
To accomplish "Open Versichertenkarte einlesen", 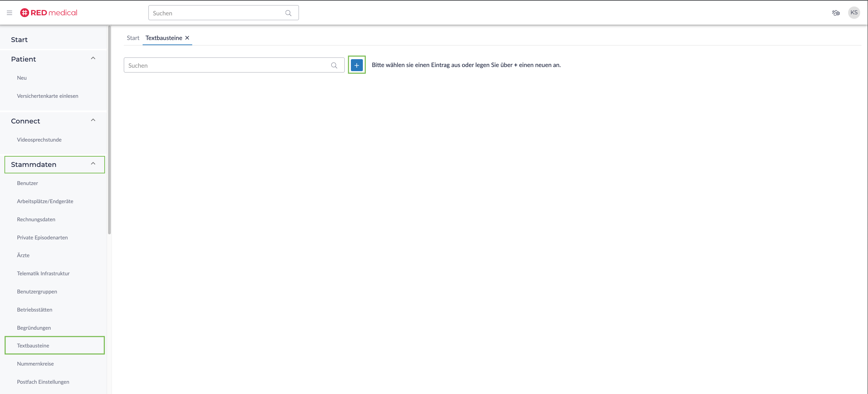I will tap(48, 96).
